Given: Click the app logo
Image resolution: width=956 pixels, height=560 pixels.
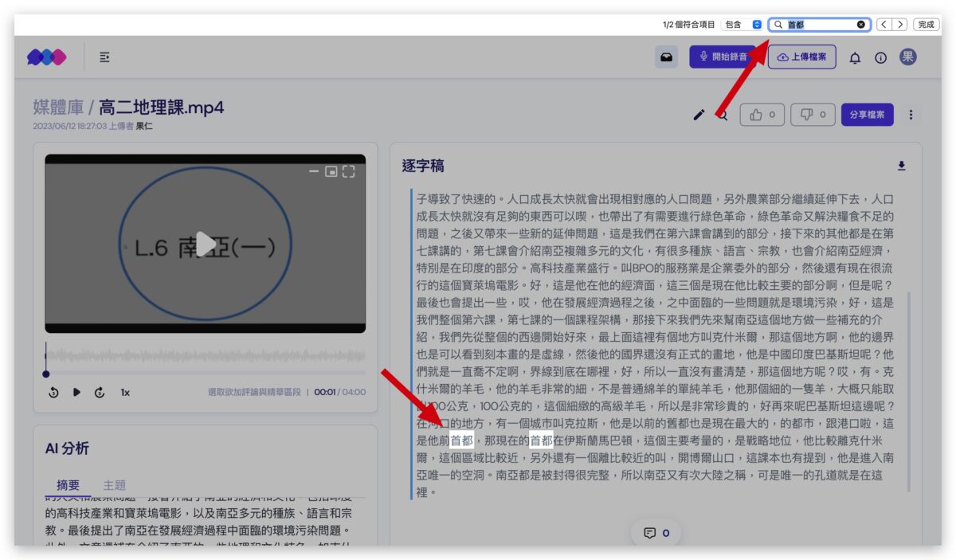Looking at the screenshot, I should point(46,57).
